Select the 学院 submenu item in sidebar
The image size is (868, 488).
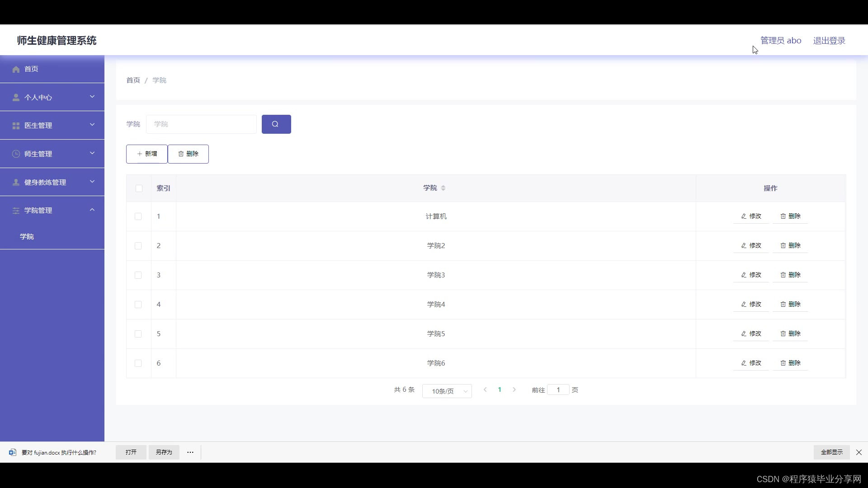point(27,237)
